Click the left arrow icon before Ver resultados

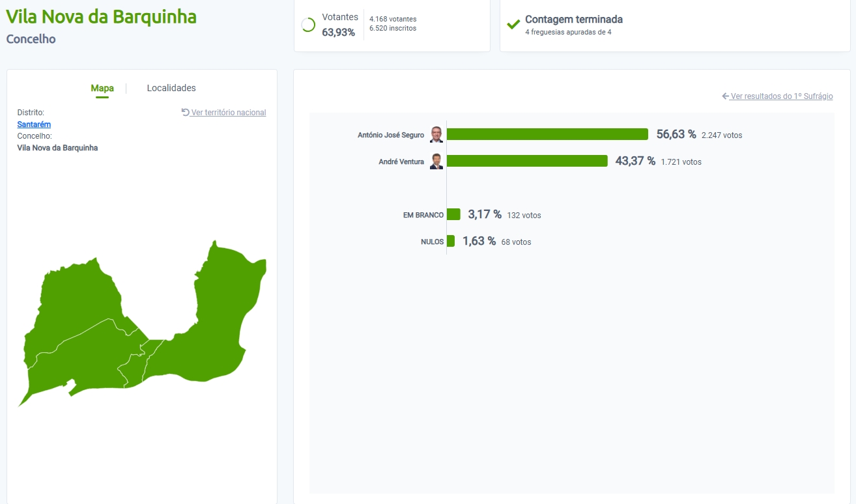click(726, 96)
